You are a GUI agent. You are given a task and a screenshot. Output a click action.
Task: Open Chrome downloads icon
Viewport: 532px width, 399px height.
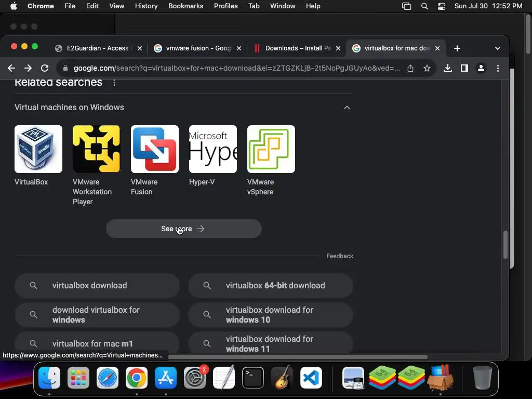[x=448, y=68]
